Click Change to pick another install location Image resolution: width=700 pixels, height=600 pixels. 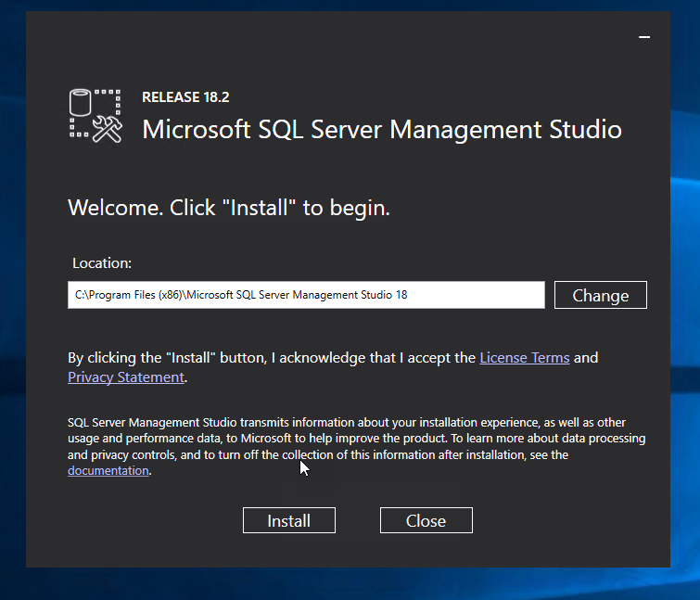pos(601,295)
